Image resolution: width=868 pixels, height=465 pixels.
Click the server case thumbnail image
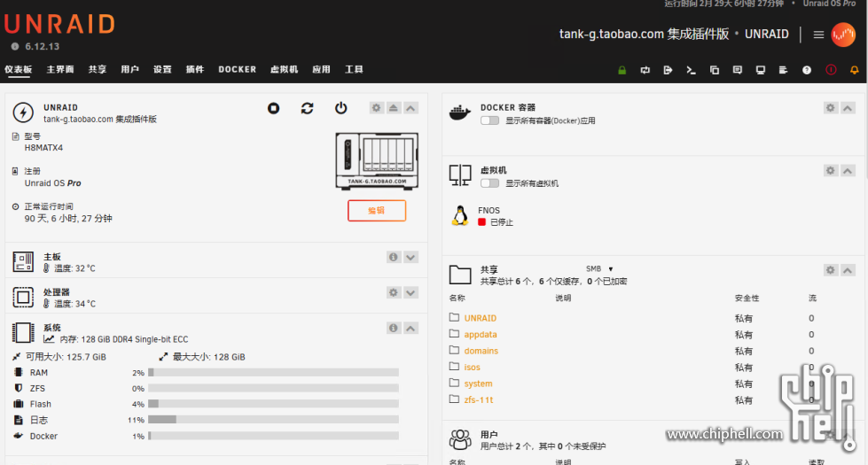point(377,160)
